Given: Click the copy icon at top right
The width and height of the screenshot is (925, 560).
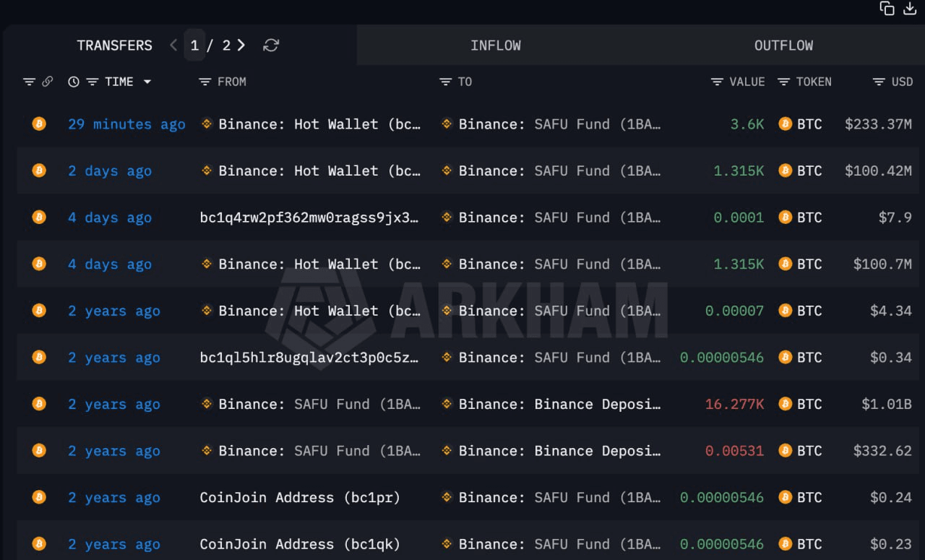Looking at the screenshot, I should pos(887,9).
